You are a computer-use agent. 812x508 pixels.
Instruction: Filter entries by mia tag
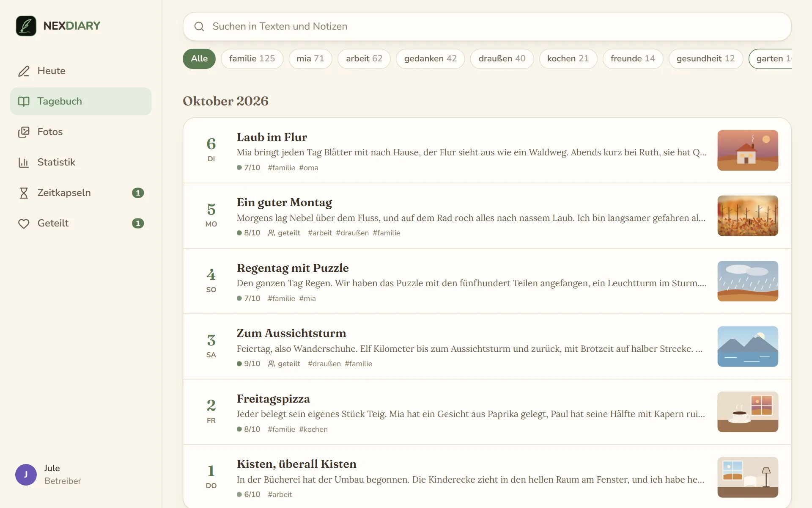pyautogui.click(x=310, y=59)
